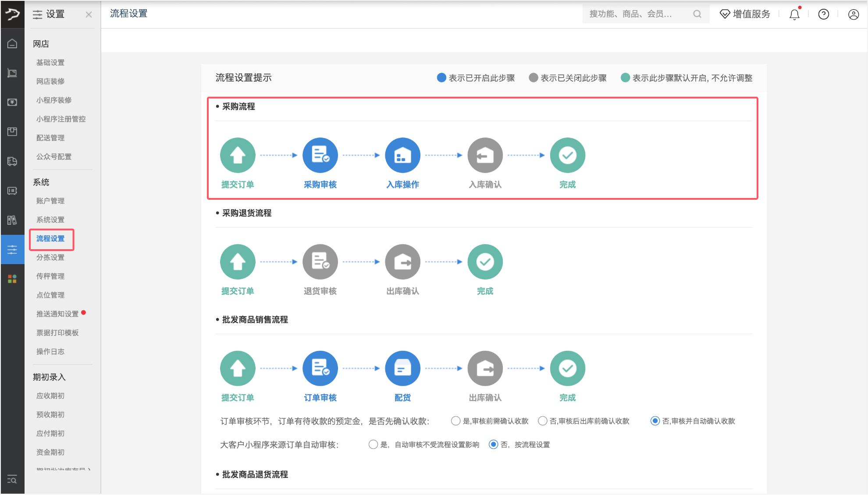Click the 入库操作 warehouse icon
868x495 pixels.
[402, 155]
